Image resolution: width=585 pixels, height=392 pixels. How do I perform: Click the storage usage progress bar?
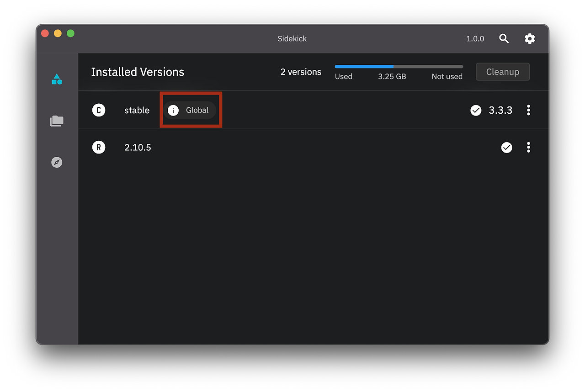[399, 67]
